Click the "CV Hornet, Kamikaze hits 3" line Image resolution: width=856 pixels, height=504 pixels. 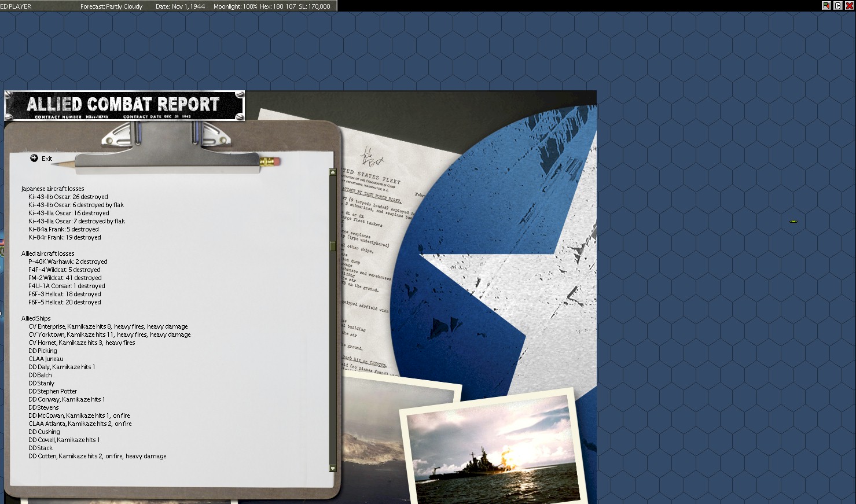pos(82,343)
